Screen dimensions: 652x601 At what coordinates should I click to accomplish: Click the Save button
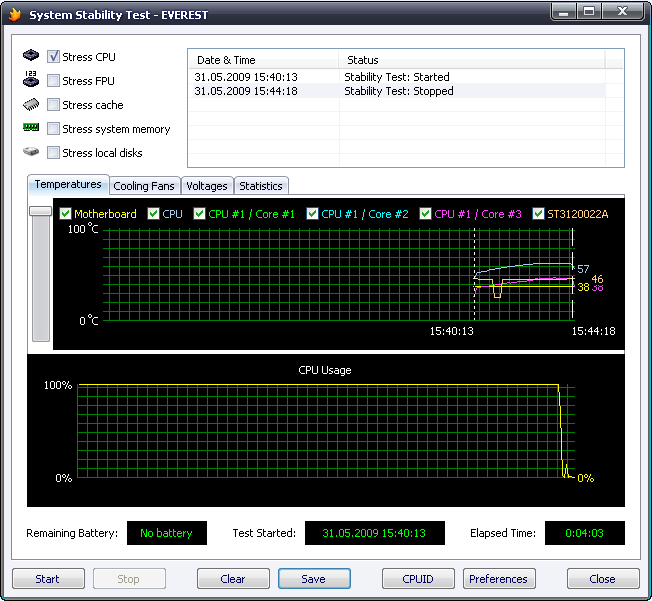click(314, 579)
